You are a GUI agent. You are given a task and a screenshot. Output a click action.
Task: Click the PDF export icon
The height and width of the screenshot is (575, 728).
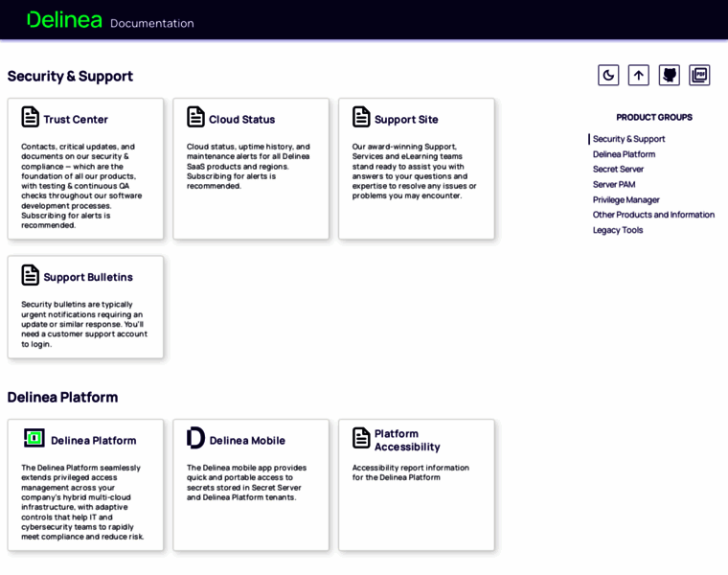click(x=699, y=76)
